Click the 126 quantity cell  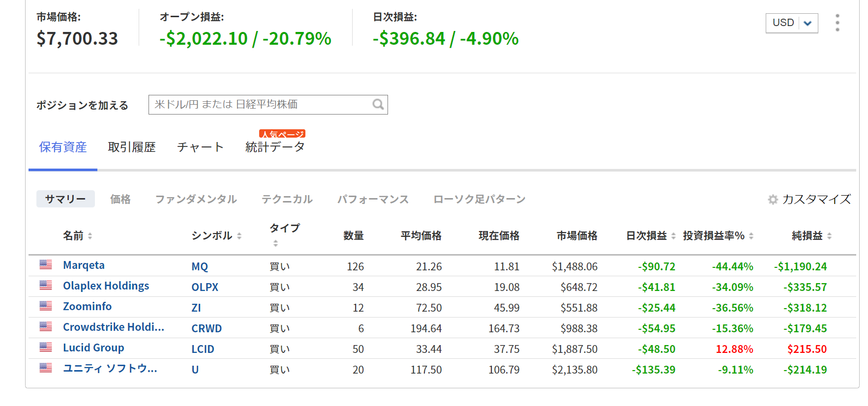point(355,266)
